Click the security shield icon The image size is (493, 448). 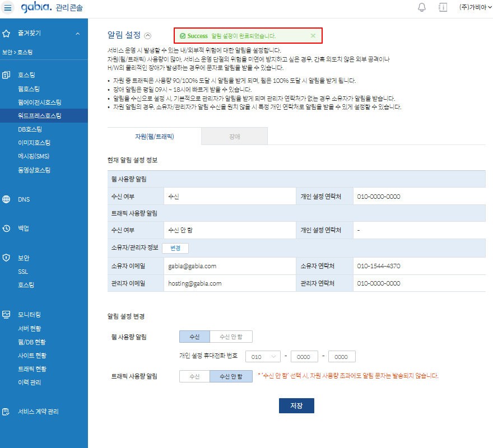pos(7,258)
